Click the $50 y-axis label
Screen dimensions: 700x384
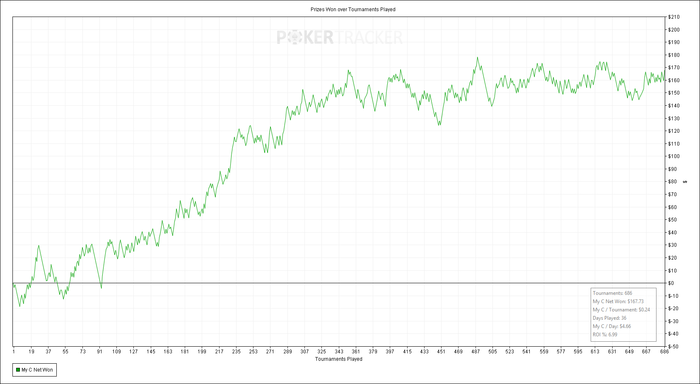(x=673, y=220)
